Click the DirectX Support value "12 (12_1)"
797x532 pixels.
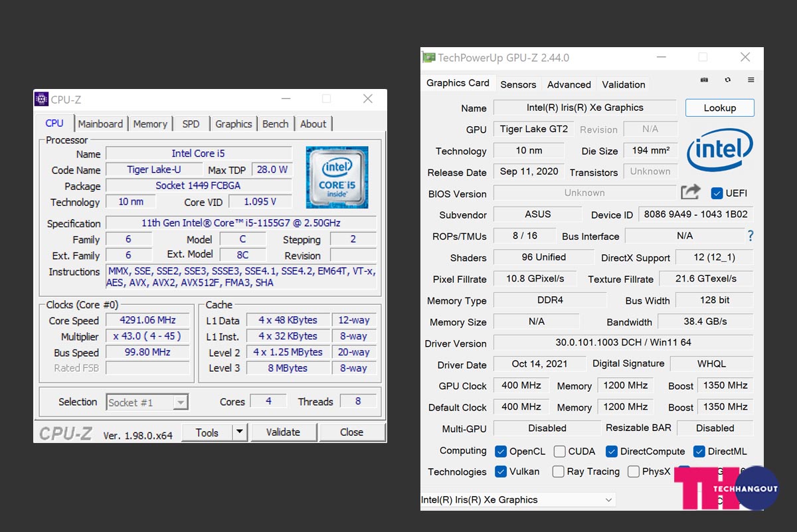click(715, 257)
